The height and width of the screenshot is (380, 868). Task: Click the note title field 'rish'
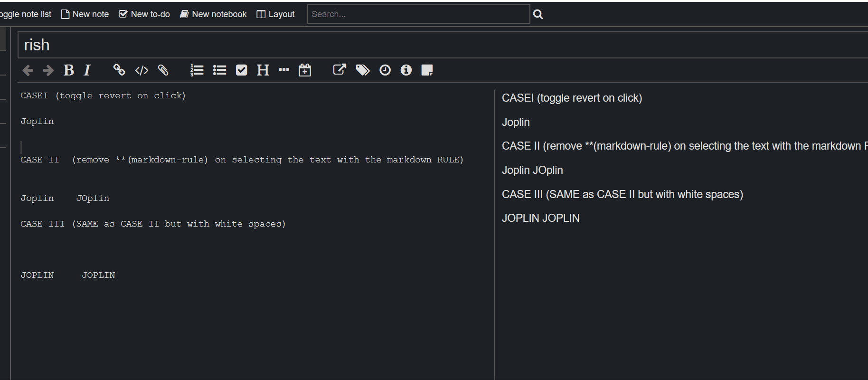(443, 45)
